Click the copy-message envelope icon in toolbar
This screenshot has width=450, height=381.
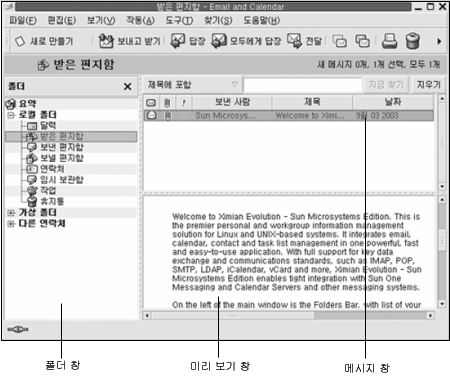(x=362, y=41)
